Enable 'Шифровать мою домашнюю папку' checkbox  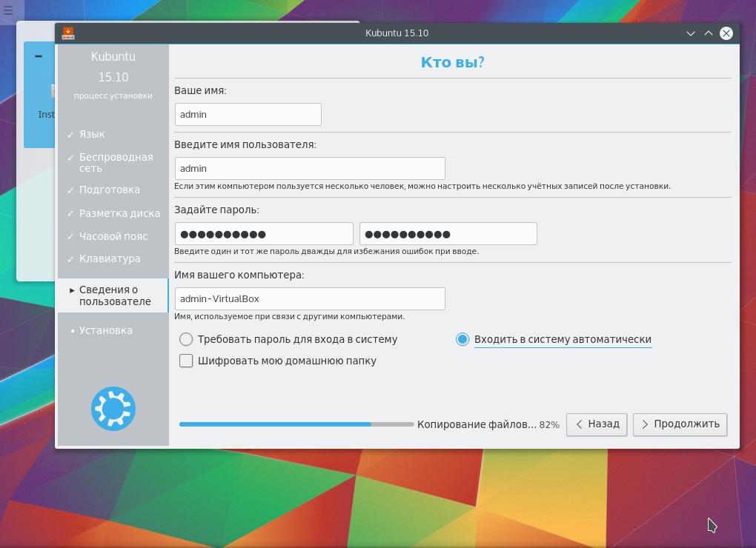point(186,361)
